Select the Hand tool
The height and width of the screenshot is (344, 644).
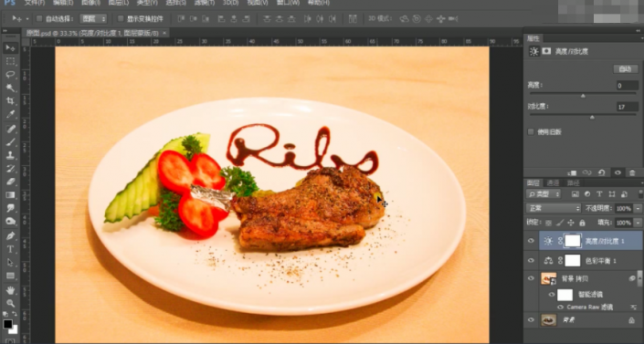(x=10, y=290)
